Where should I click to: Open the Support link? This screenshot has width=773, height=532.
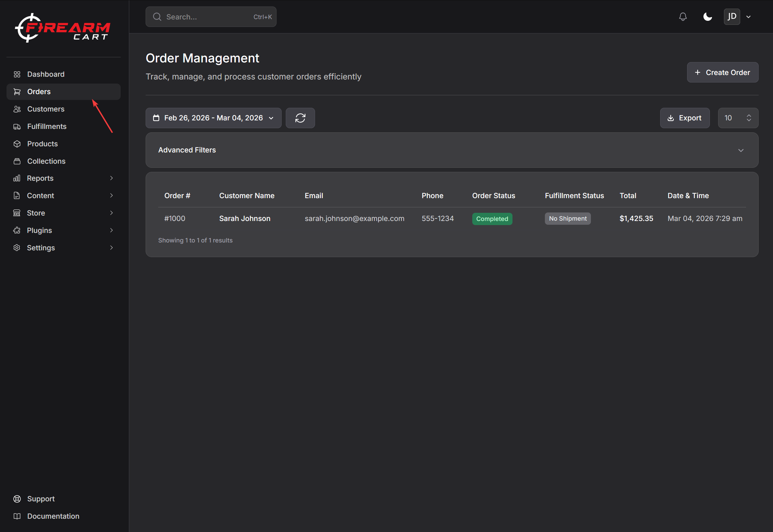pos(63,499)
